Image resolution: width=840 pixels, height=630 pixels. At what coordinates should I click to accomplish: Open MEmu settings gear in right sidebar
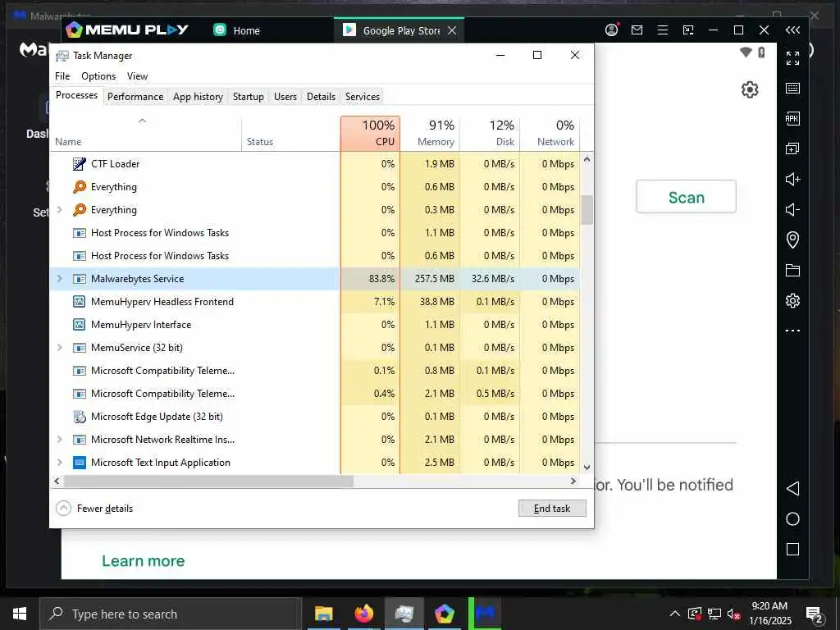792,300
